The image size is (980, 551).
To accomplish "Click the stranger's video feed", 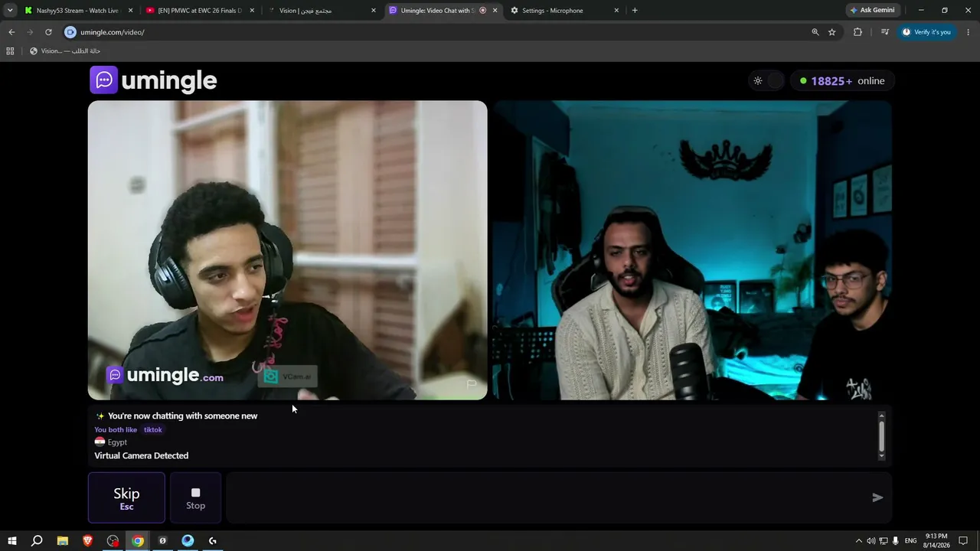I will click(x=287, y=250).
